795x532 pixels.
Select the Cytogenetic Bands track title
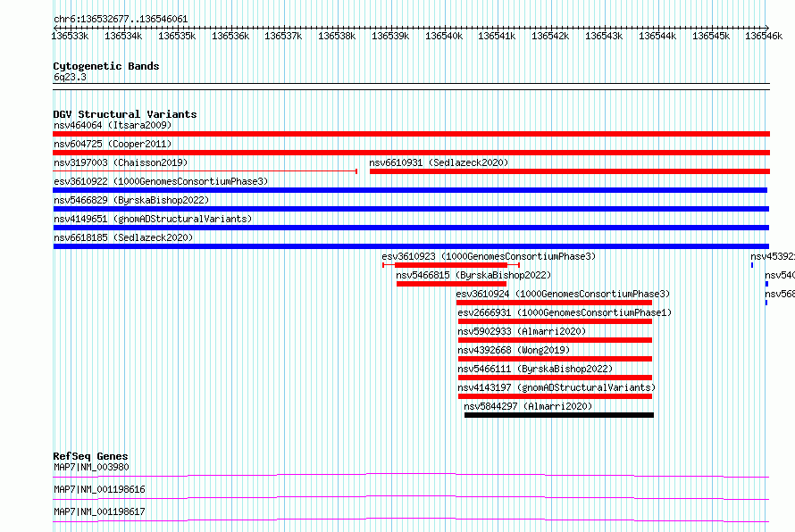106,66
